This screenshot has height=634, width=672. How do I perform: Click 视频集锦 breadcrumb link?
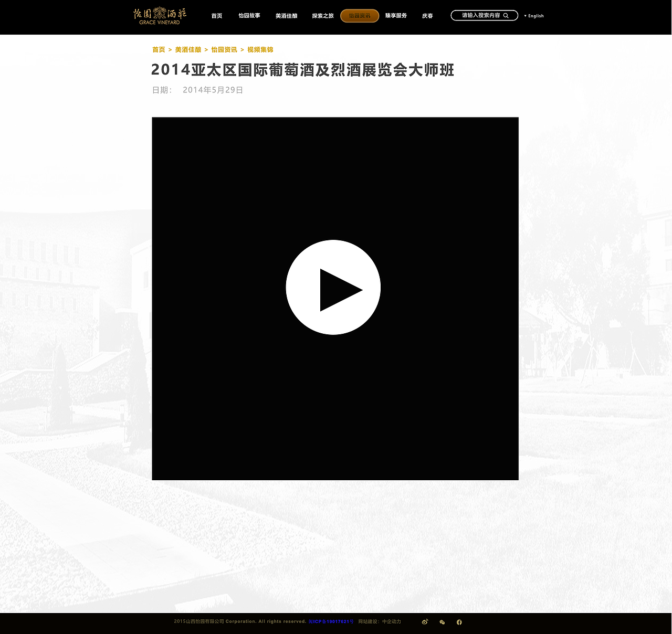coord(260,49)
